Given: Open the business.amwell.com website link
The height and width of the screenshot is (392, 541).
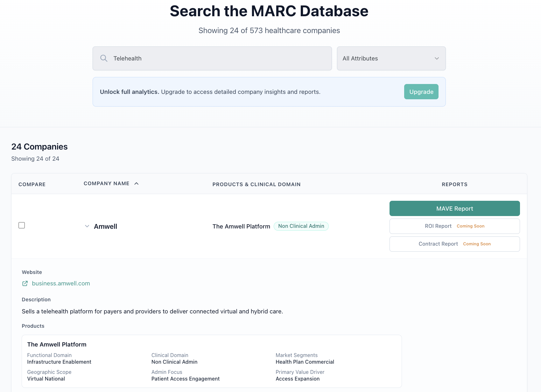Looking at the screenshot, I should click(x=61, y=283).
